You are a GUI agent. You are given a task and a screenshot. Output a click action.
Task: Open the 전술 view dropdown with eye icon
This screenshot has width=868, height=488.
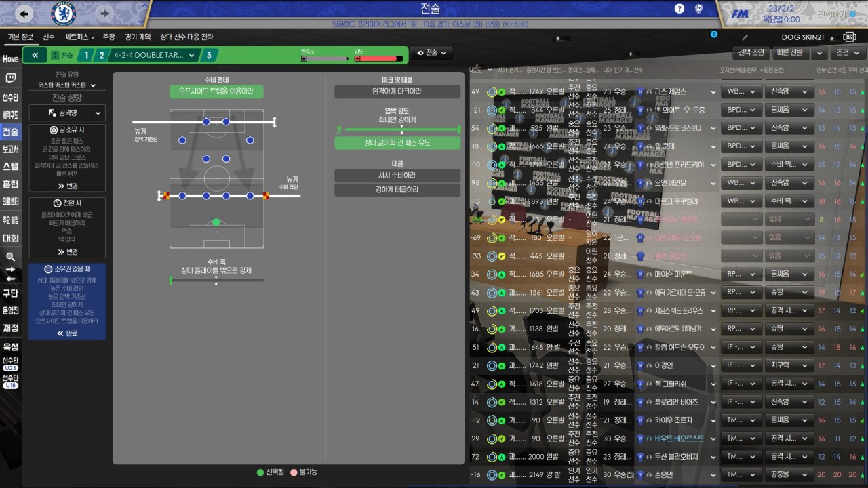click(432, 53)
